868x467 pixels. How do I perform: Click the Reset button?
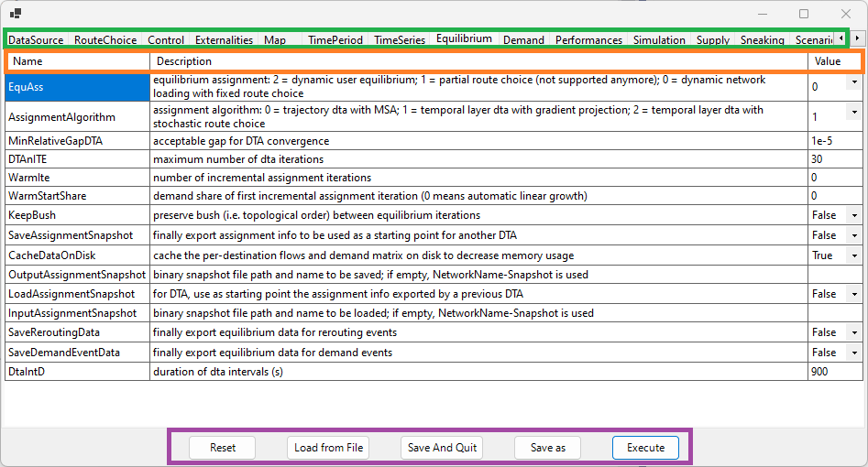coord(223,448)
